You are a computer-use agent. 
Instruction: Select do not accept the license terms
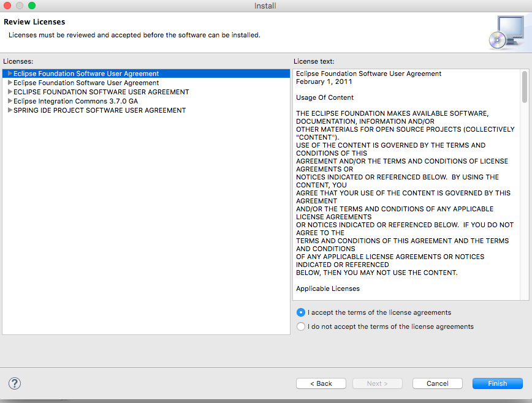[300, 326]
